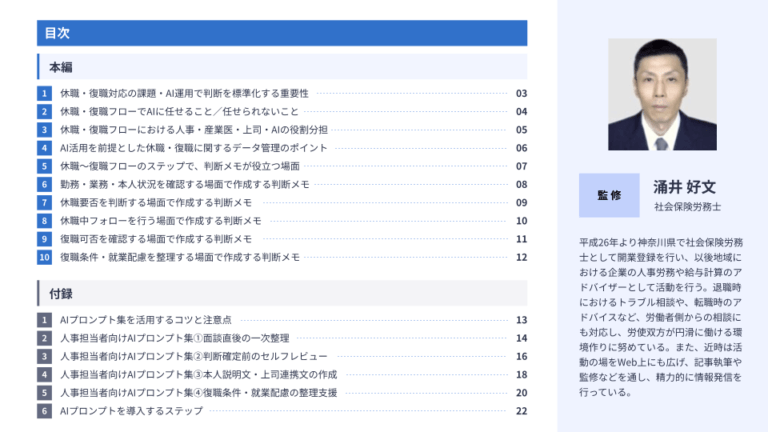
Task: Click page number 04
Action: (521, 111)
